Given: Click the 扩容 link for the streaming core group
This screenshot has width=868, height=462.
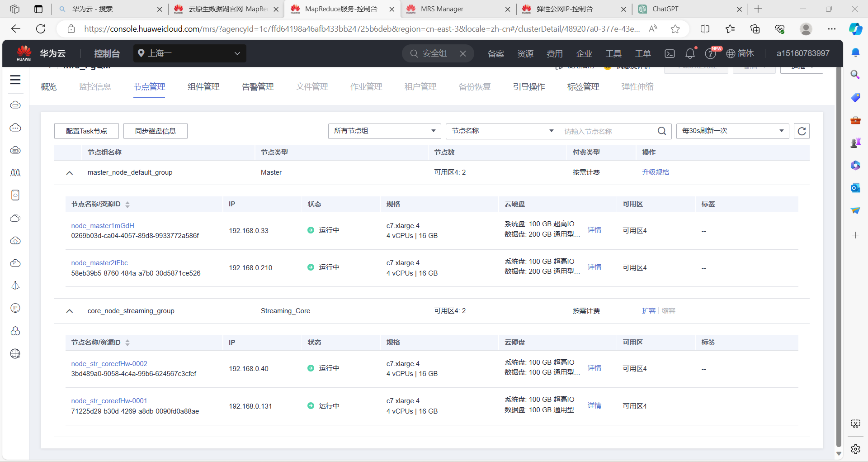Looking at the screenshot, I should click(x=649, y=311).
